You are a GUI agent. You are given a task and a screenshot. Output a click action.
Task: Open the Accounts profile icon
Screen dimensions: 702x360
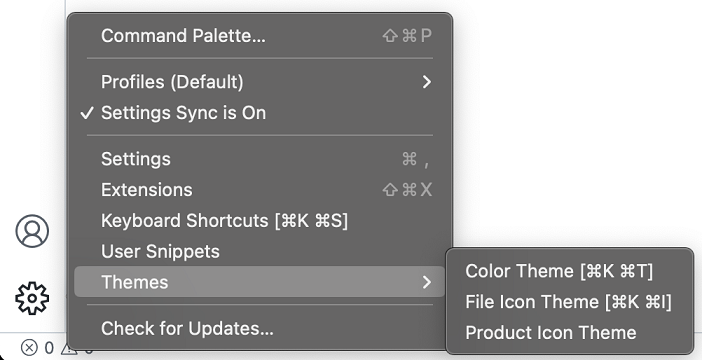pyautogui.click(x=32, y=231)
